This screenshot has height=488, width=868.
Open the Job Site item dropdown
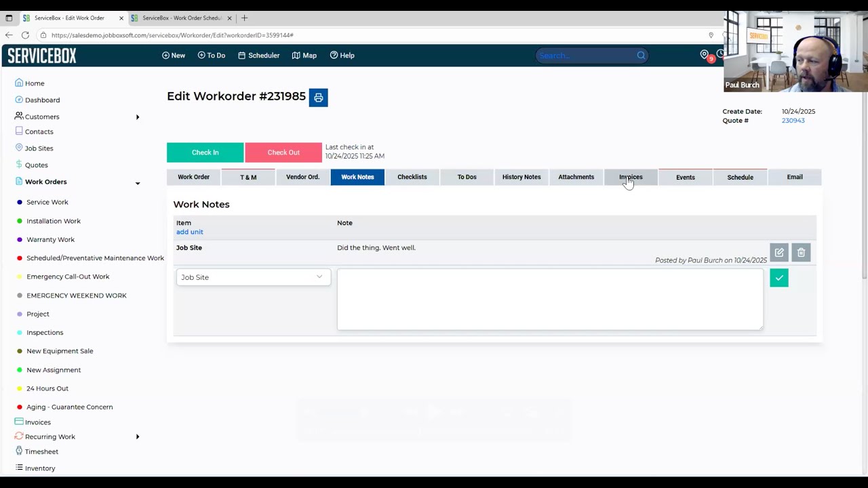pyautogui.click(x=254, y=277)
